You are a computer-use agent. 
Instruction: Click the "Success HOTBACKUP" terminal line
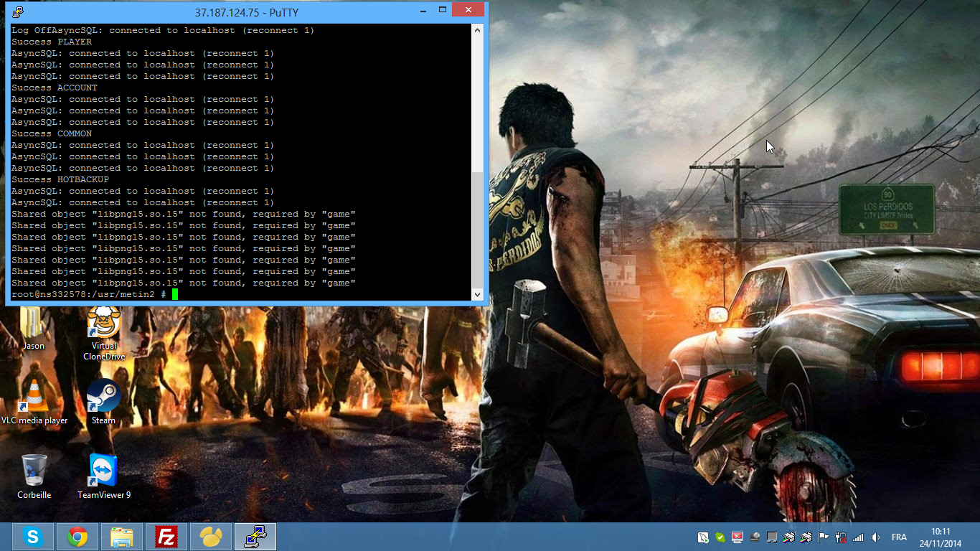pos(60,179)
